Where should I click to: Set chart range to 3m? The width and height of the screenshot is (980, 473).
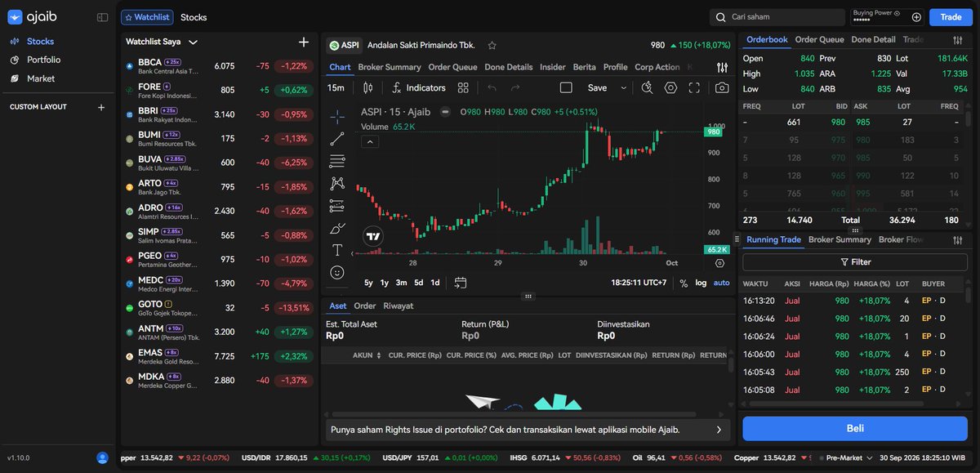pyautogui.click(x=401, y=283)
